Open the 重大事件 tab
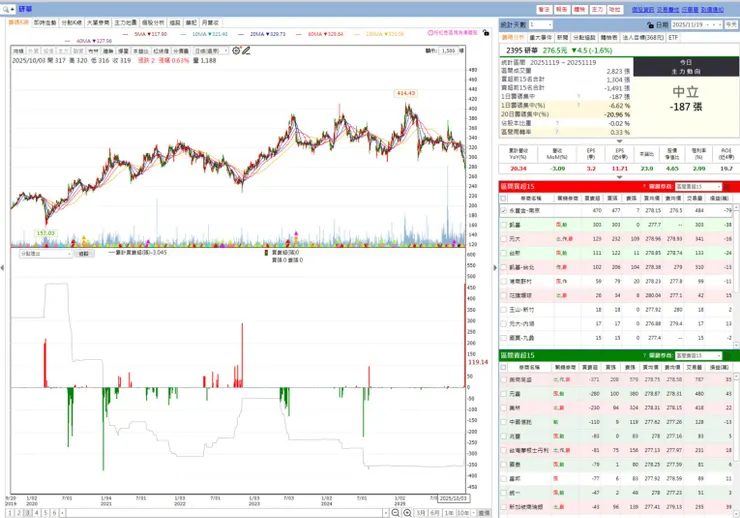This screenshot has width=740, height=518. click(540, 37)
